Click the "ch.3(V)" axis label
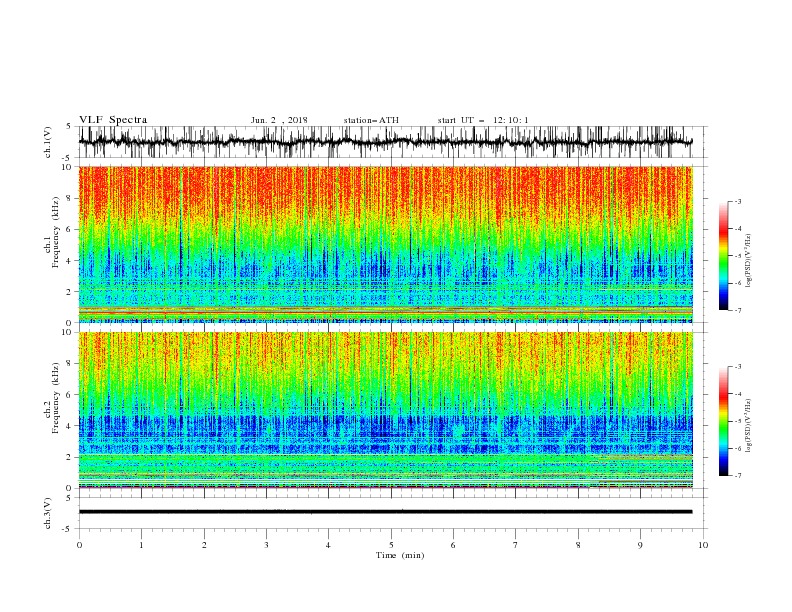 (x=48, y=513)
